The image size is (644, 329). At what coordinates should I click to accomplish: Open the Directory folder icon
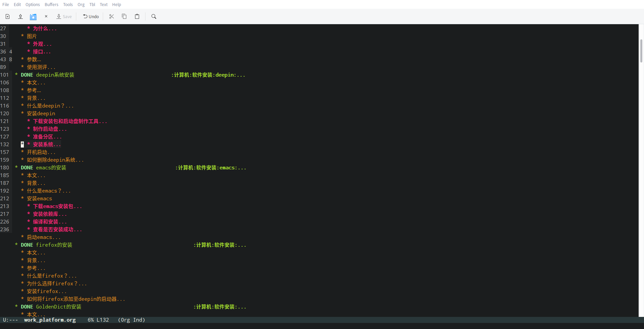(33, 17)
